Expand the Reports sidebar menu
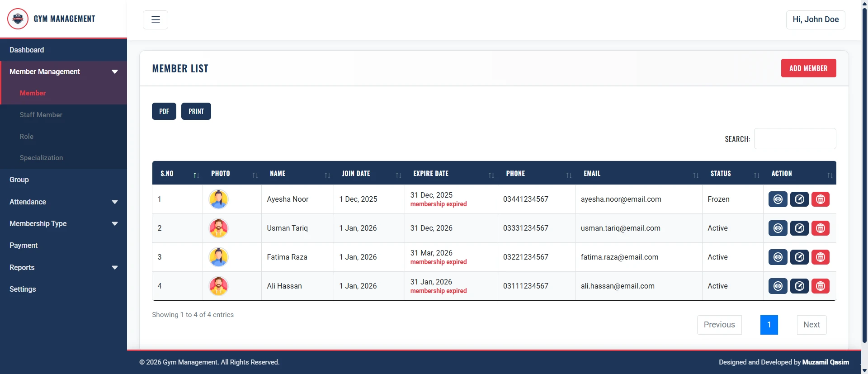The width and height of the screenshot is (868, 374). (x=63, y=267)
